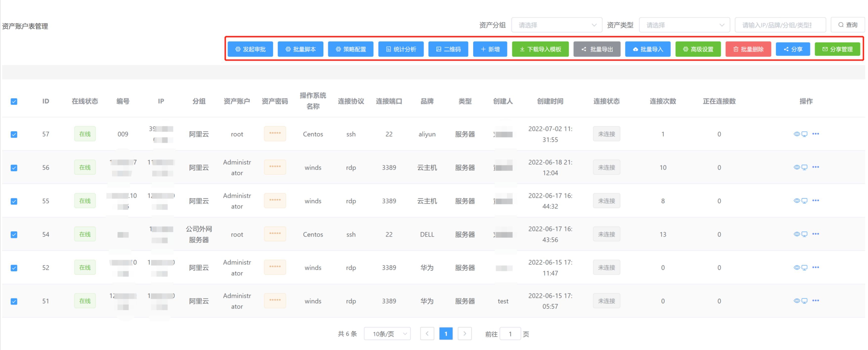Click the 查询 search button
Image resolution: width=868 pixels, height=350 pixels.
(848, 25)
